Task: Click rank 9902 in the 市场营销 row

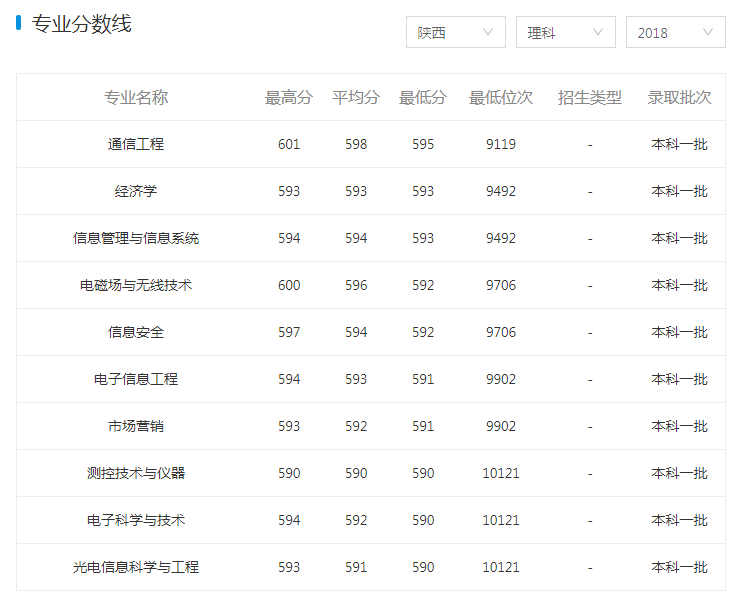Action: [x=501, y=426]
